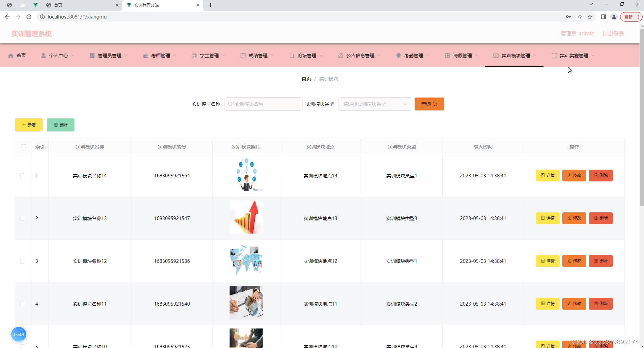
Task: View site information icon left of URL
Action: (x=42, y=17)
